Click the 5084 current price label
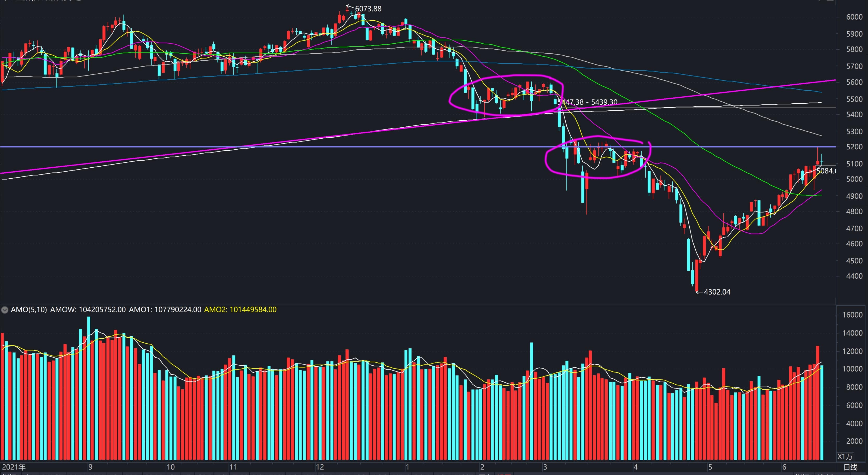Viewport: 868px width, 475px height. [x=825, y=171]
